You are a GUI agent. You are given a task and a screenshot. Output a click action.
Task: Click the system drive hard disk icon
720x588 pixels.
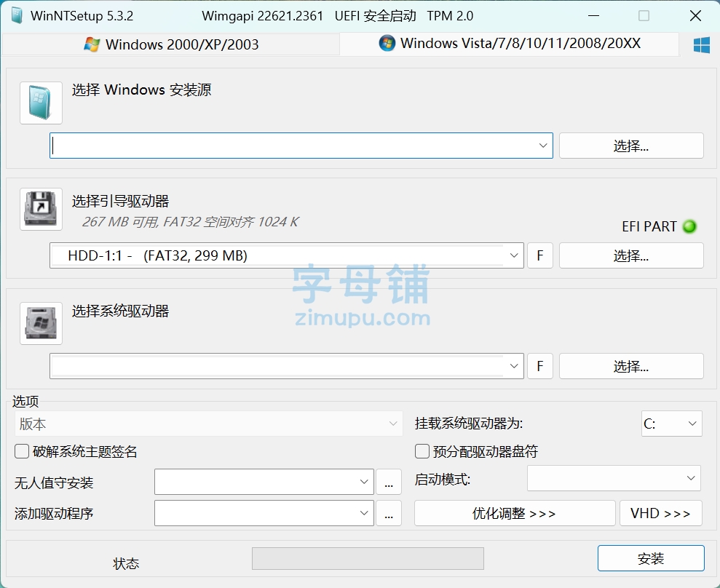41,323
